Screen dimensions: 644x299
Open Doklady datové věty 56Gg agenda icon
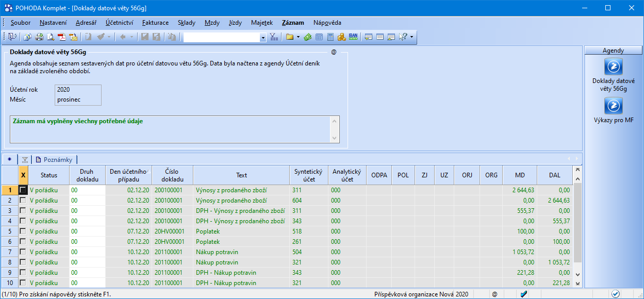[614, 67]
